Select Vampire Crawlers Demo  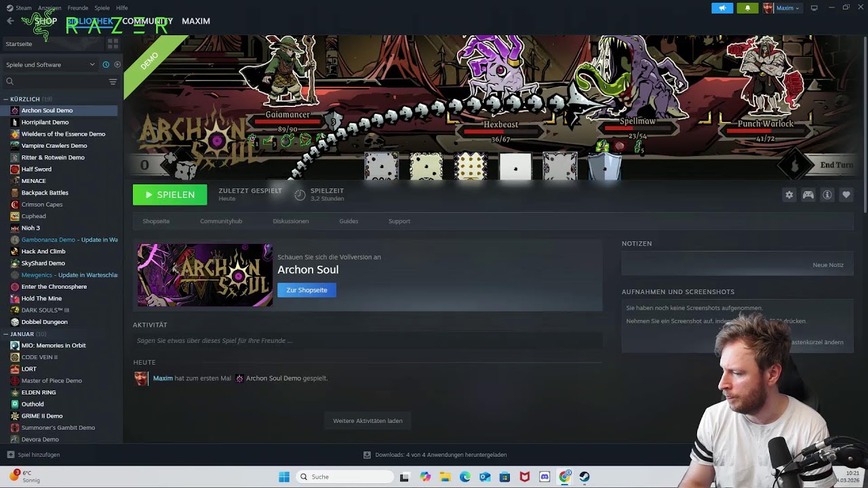pyautogui.click(x=54, y=146)
